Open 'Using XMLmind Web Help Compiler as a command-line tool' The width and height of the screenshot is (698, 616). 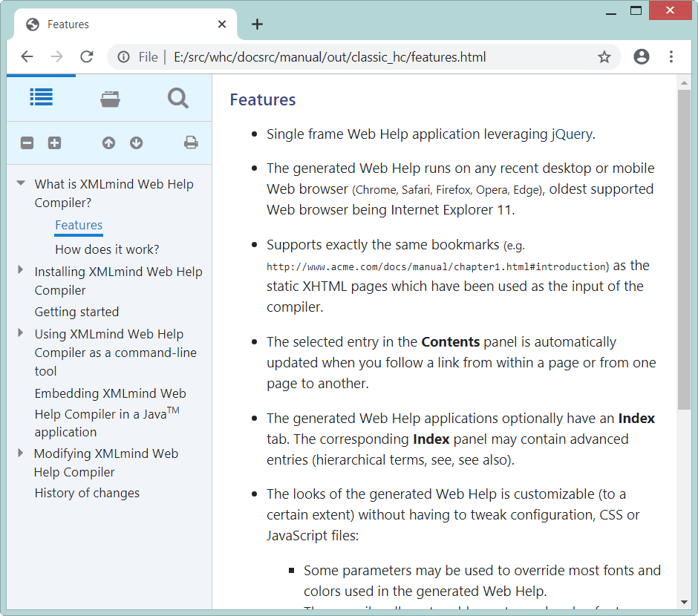[x=116, y=353]
